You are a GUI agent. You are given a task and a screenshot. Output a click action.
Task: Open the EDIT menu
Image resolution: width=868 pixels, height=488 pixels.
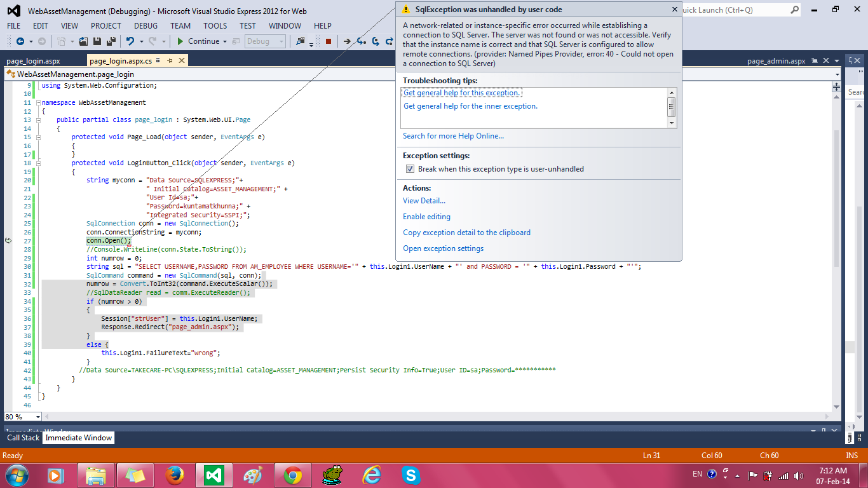(41, 26)
